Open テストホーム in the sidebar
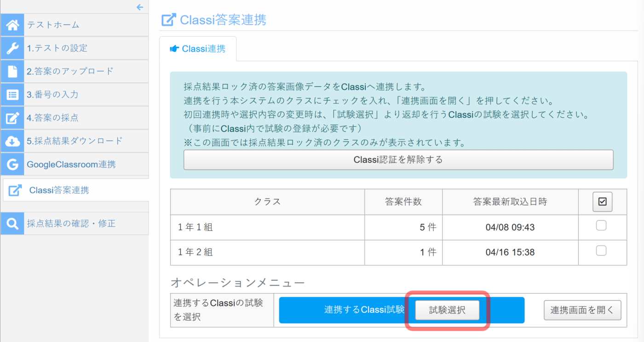 click(75, 25)
